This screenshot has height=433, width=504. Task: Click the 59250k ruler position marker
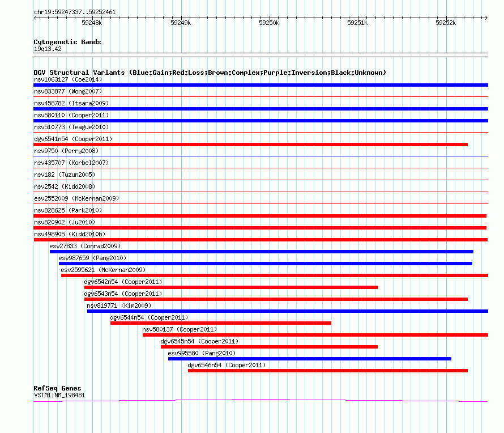(x=269, y=23)
